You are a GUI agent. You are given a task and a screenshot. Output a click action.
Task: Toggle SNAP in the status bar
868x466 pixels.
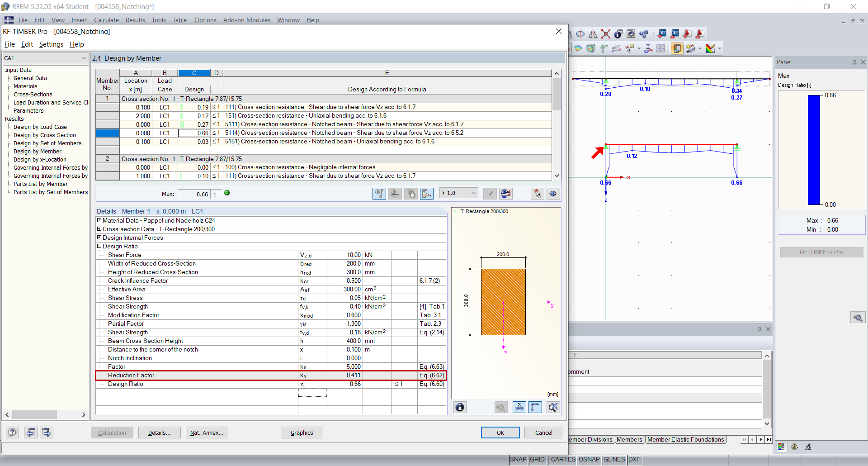[x=518, y=459]
